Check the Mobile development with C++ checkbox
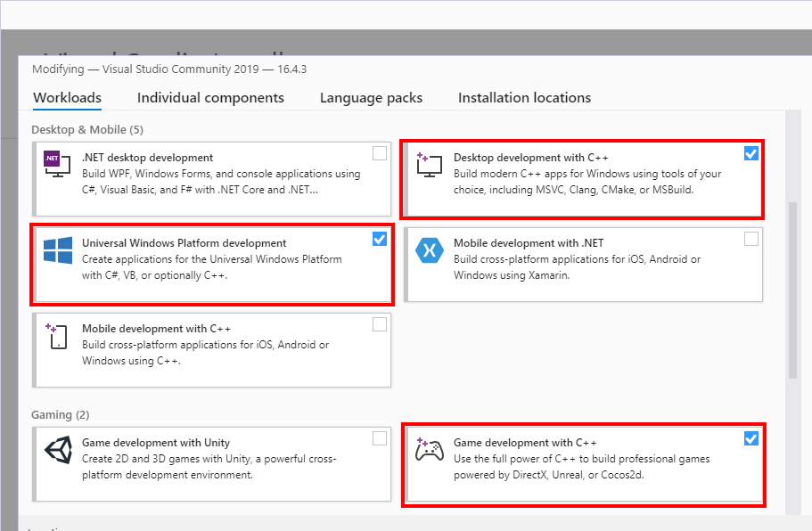 click(380, 324)
